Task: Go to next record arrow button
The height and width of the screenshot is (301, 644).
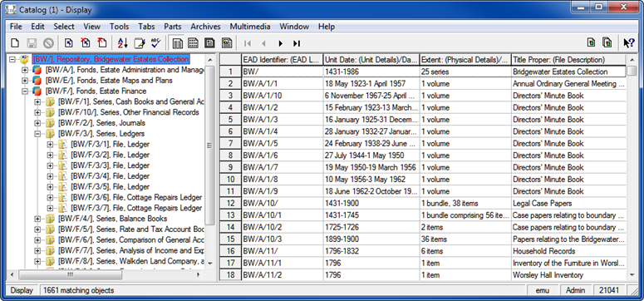Action: (281, 43)
